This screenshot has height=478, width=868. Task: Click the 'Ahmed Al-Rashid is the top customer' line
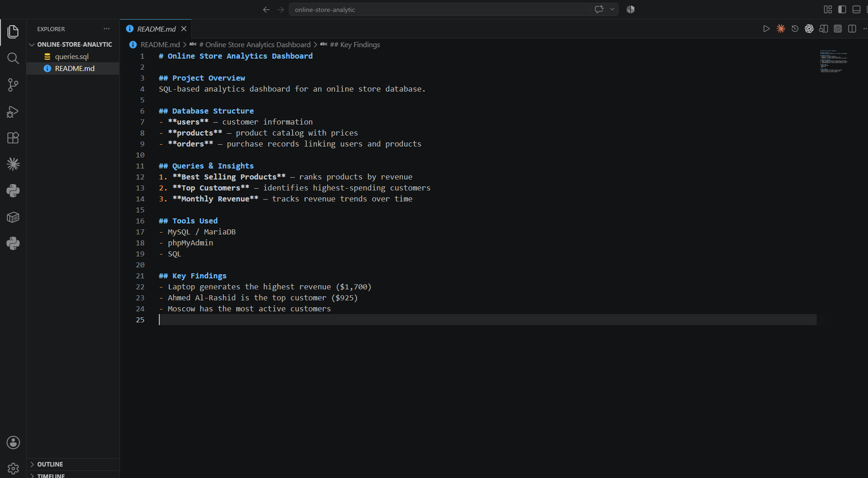(x=258, y=298)
